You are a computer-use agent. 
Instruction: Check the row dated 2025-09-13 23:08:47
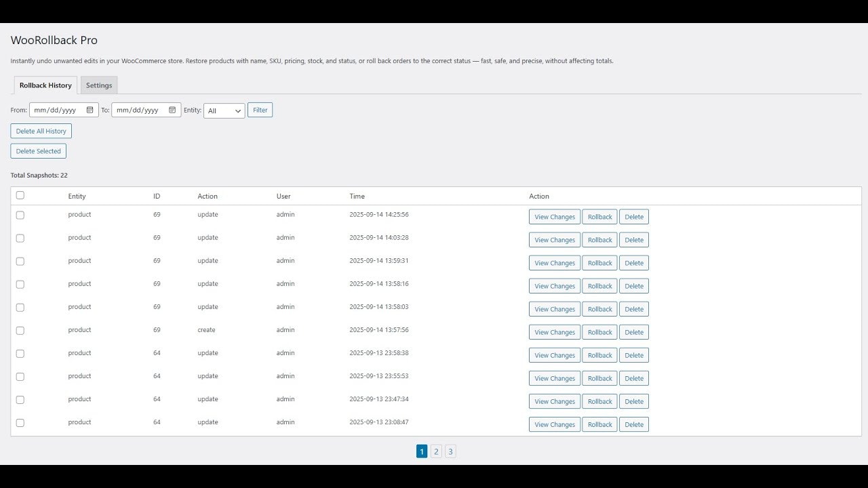click(x=20, y=422)
